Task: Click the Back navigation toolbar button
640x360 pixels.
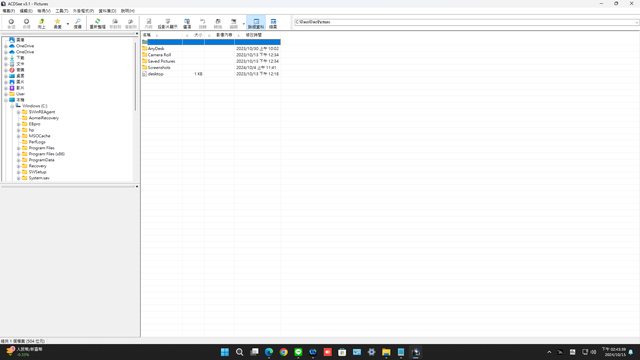Action: point(11,23)
